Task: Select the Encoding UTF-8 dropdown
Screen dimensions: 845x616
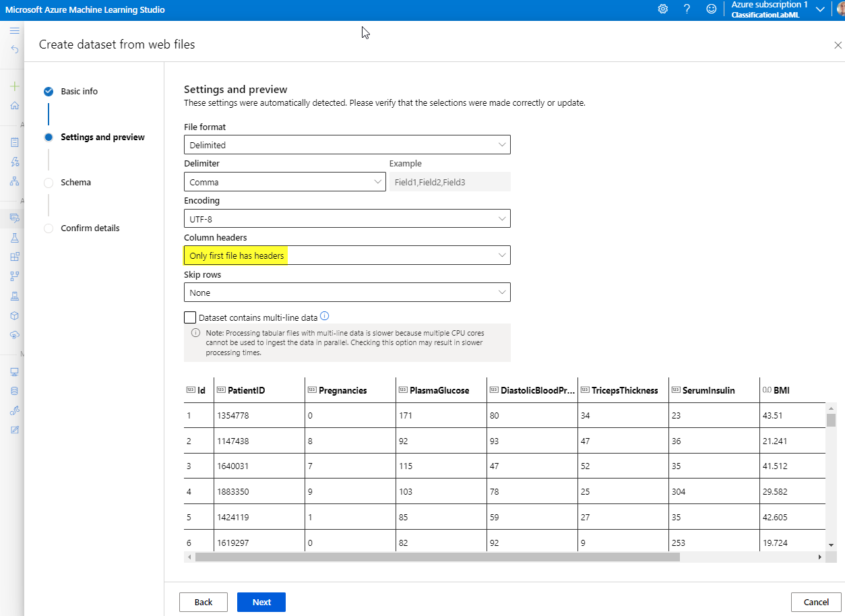Action: point(347,219)
